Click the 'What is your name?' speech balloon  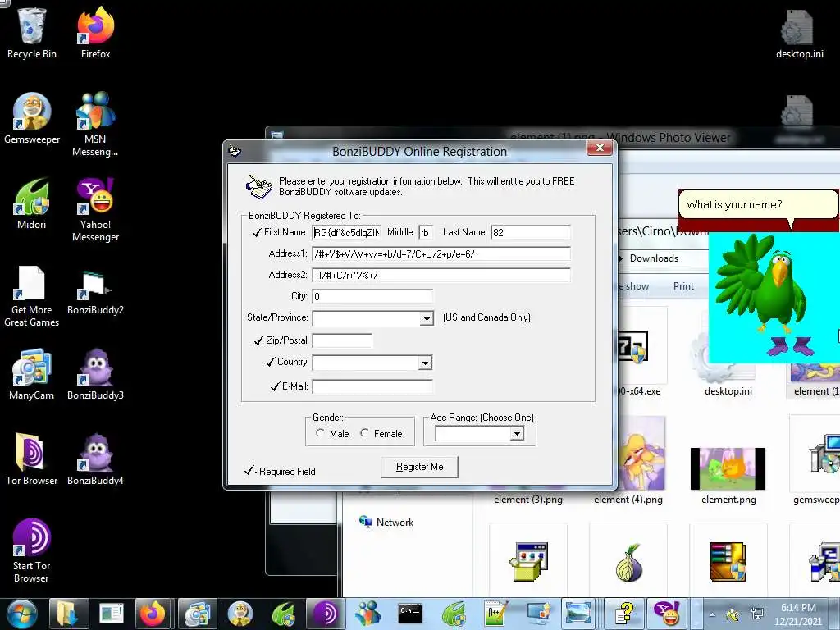point(757,205)
